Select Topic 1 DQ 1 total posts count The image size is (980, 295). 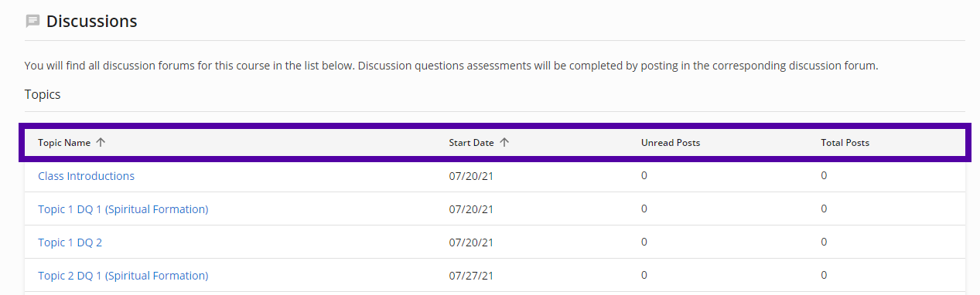(824, 209)
